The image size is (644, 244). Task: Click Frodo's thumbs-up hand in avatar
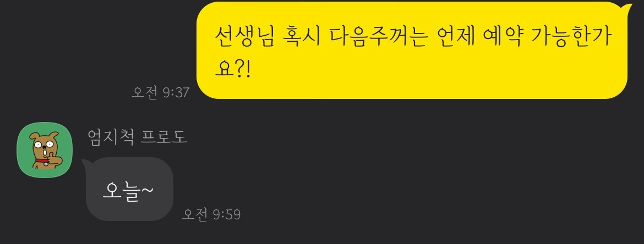click(x=54, y=158)
